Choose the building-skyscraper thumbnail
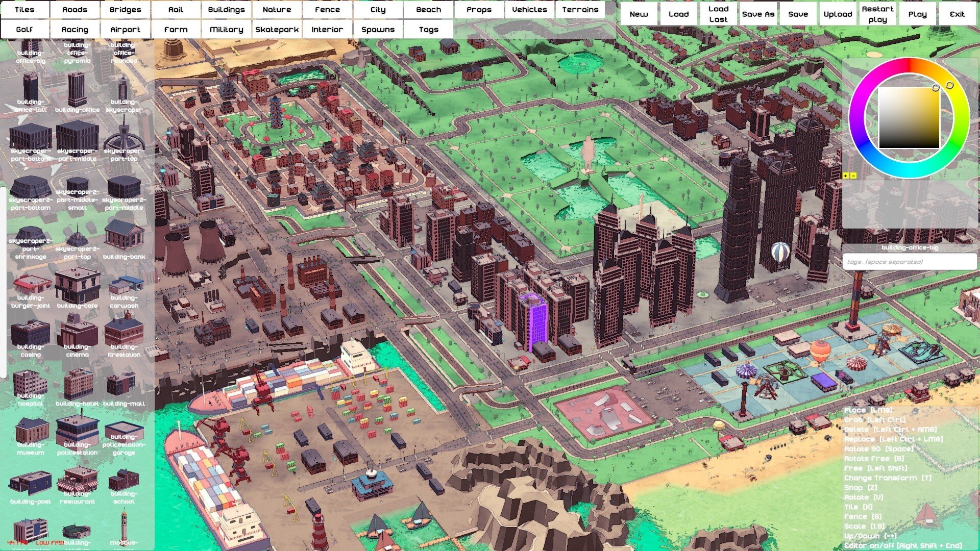 pos(124,89)
